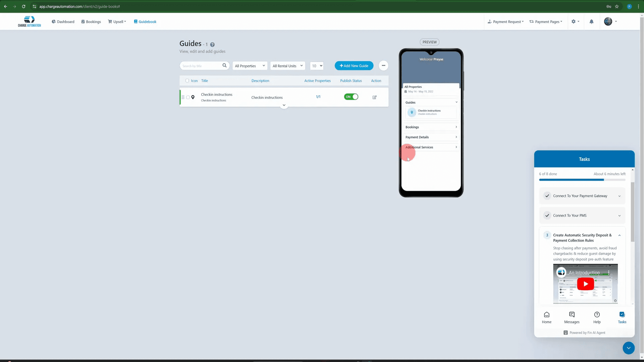Screen dimensions: 644x362
Task: Open Checkin instructions card in preview
Action: [x=431, y=112]
